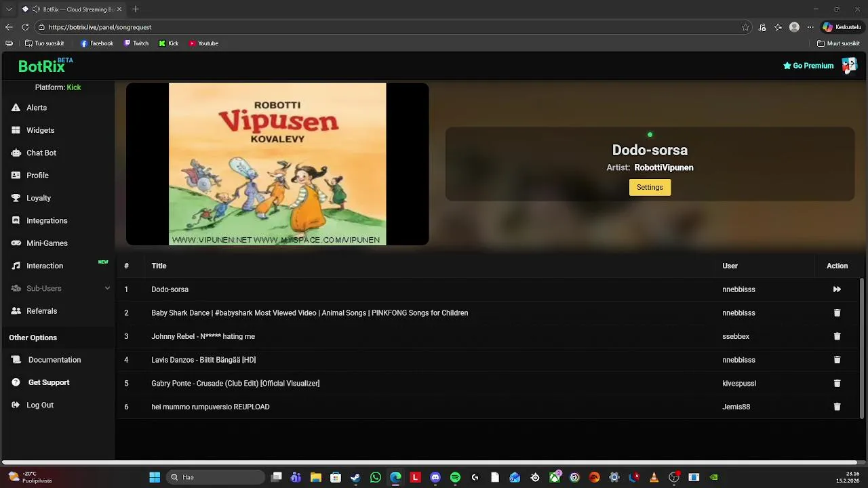Select the Kick platform label
Image resolution: width=868 pixels, height=488 pixels.
[x=74, y=87]
